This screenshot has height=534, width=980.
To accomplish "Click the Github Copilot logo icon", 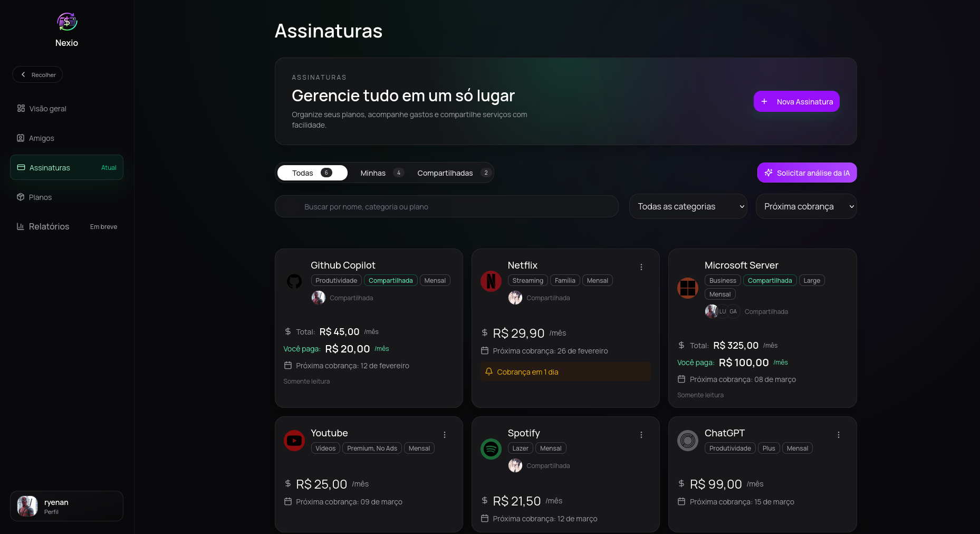I will pos(294,281).
